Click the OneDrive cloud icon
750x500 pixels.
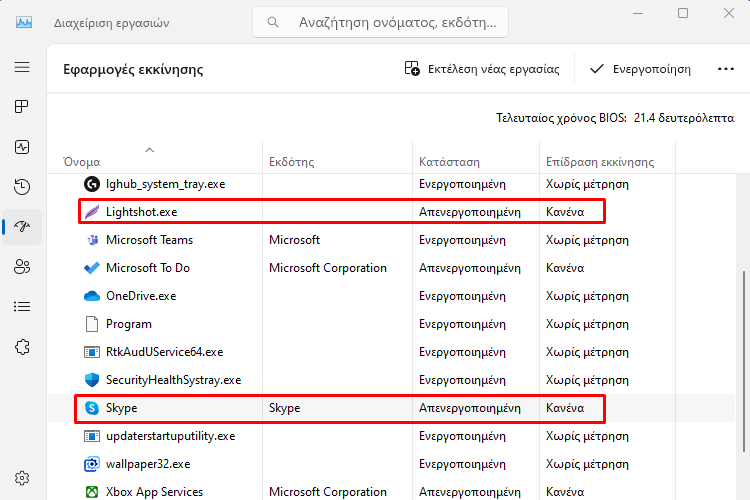pos(92,296)
